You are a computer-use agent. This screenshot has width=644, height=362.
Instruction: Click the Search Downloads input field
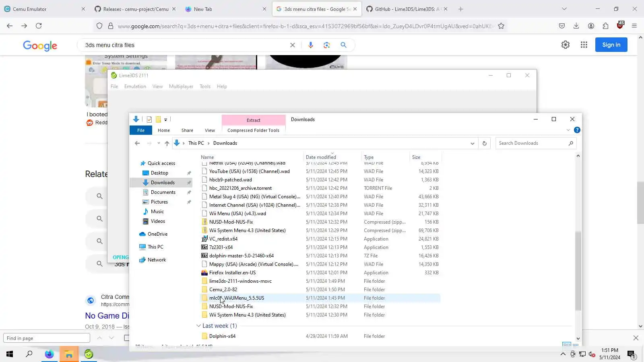tap(531, 143)
